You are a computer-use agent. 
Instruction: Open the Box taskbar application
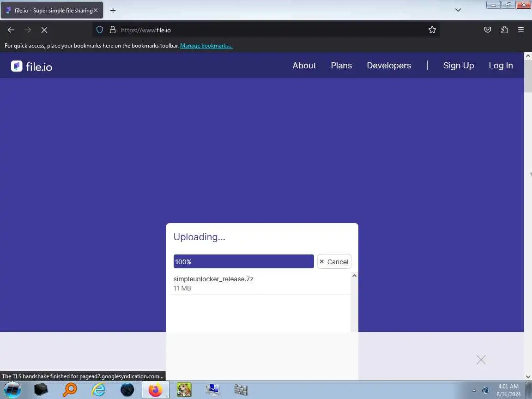pos(184,390)
